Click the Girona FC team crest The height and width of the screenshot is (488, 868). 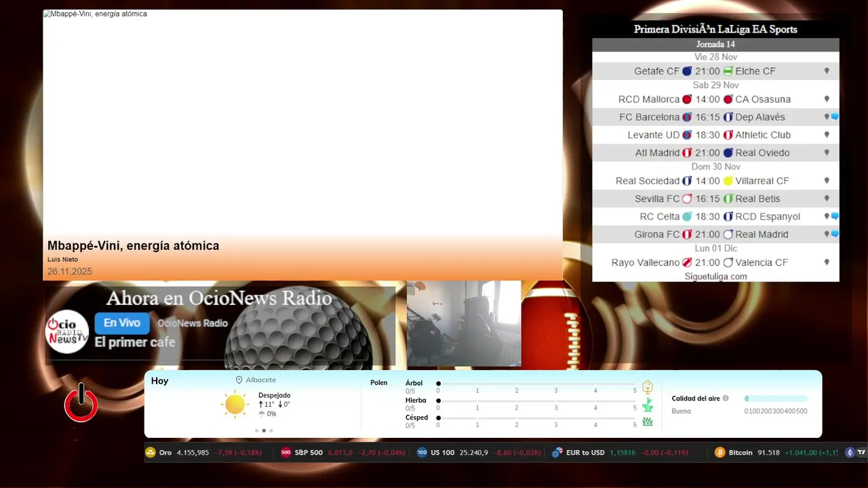[687, 235]
